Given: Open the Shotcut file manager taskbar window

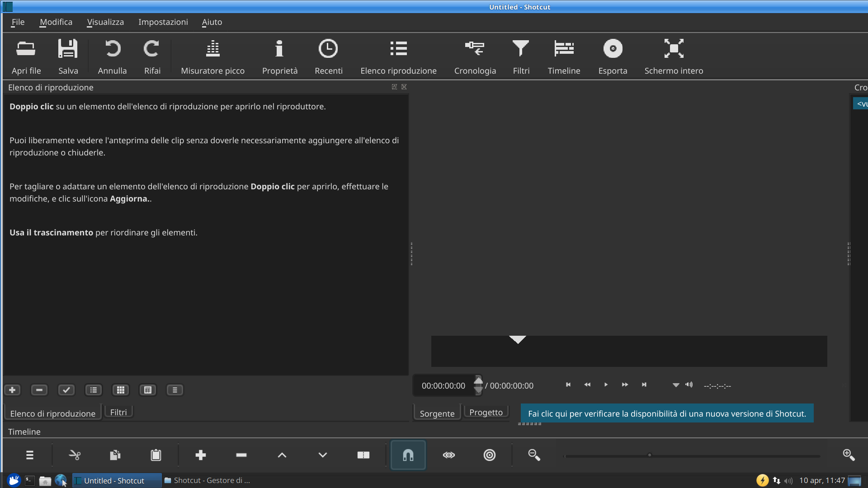Looking at the screenshot, I should tap(207, 480).
